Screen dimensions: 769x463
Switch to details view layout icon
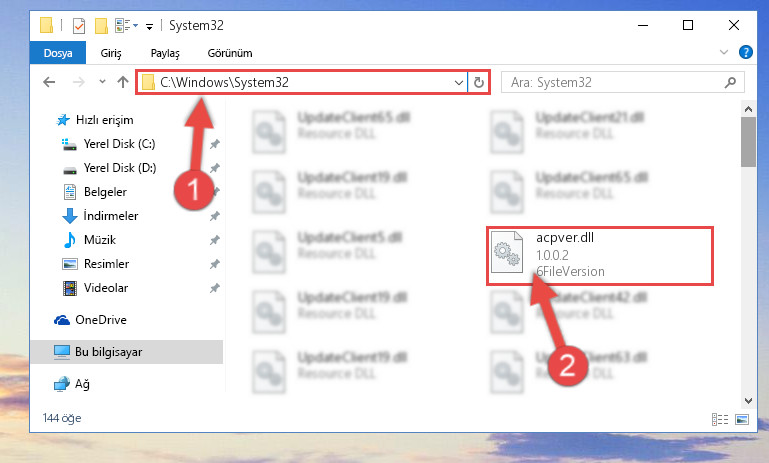[x=719, y=419]
